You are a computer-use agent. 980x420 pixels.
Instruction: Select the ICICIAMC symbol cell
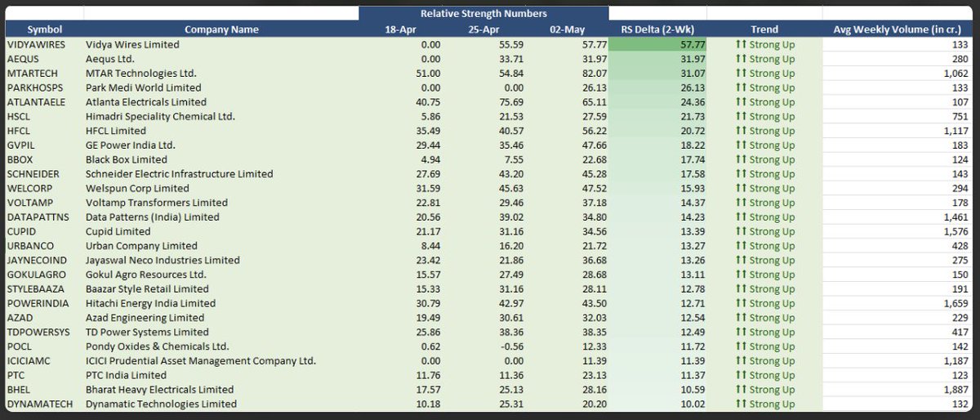click(30, 360)
